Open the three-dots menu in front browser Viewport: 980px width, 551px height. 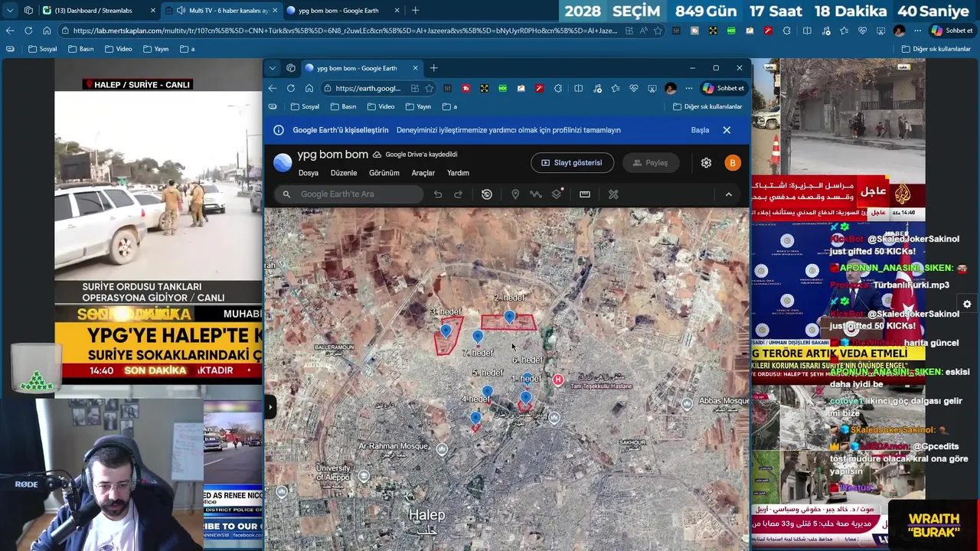coord(689,88)
